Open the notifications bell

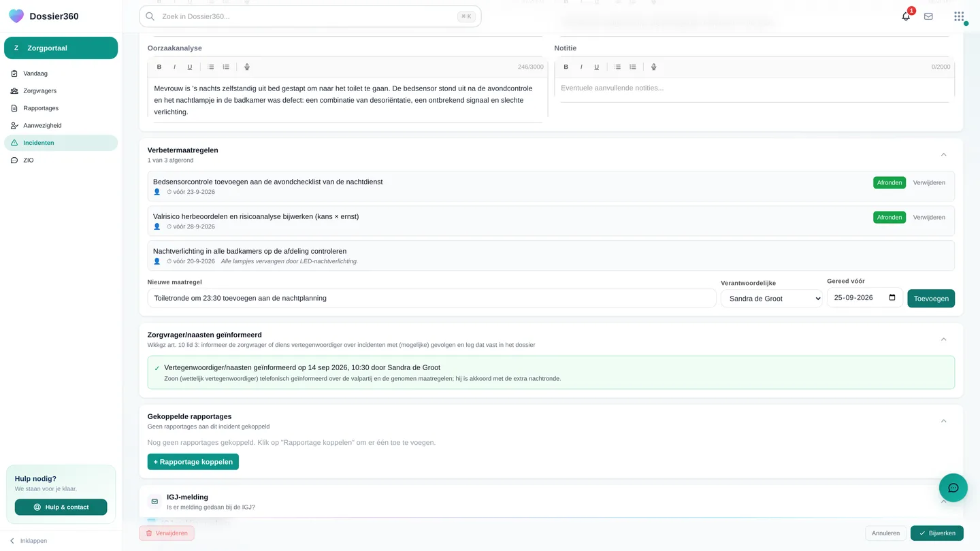[x=906, y=16]
